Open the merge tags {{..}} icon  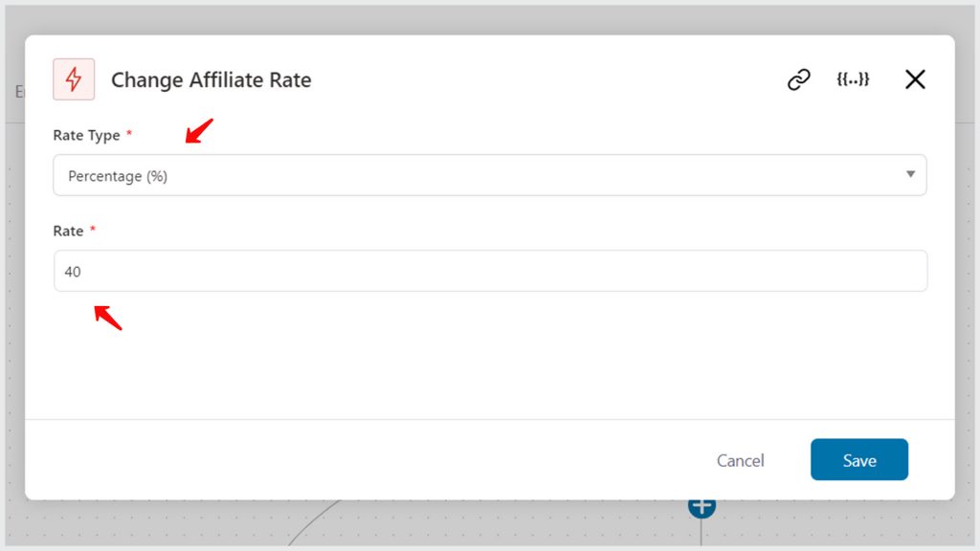(x=853, y=79)
